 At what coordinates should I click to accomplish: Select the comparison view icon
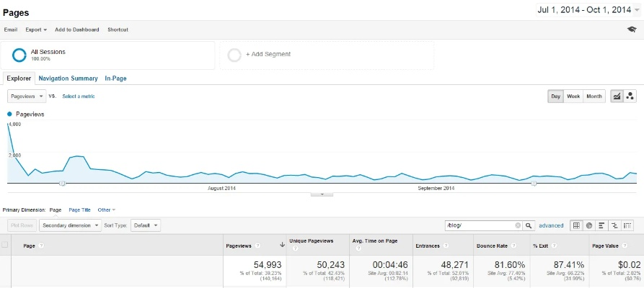pos(614,225)
